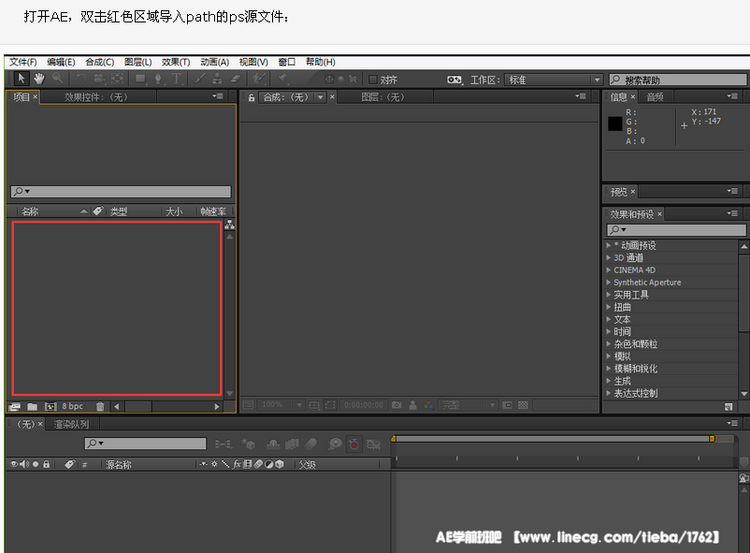Viewport: 750px width, 553px height.
Task: Open the 动画(A) menu
Action: coord(214,62)
